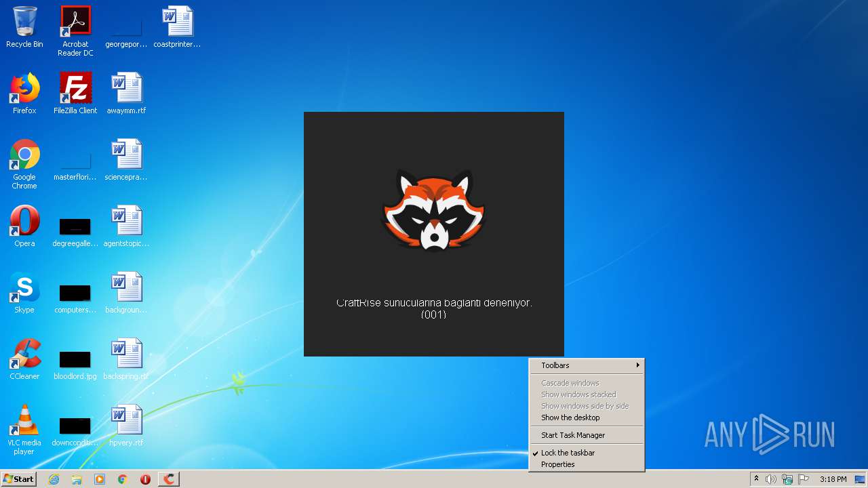
Task: Select the sciencepra Word document
Action: [126, 161]
